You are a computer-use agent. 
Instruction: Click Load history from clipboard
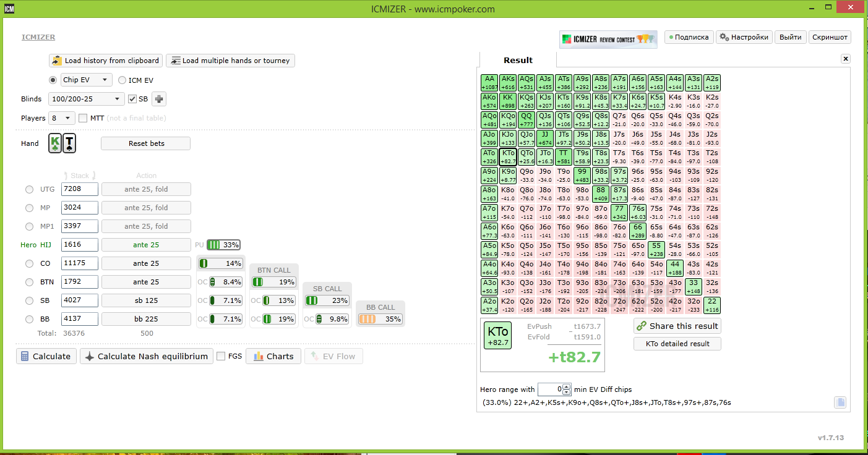coord(106,61)
